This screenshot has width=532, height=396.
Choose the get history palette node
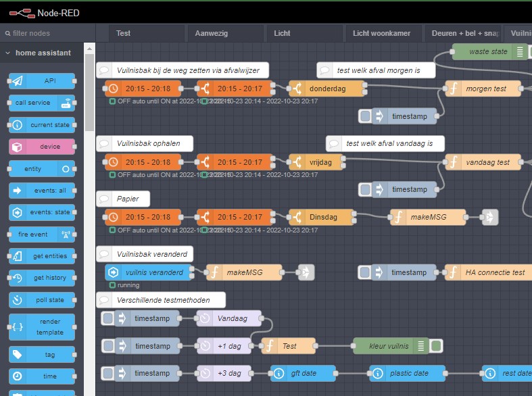(42, 278)
